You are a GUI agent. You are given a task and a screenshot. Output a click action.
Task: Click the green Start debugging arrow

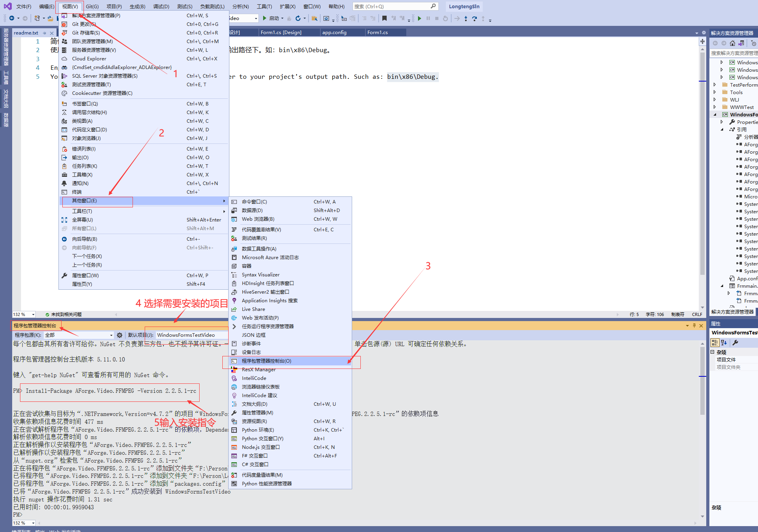[x=265, y=18]
